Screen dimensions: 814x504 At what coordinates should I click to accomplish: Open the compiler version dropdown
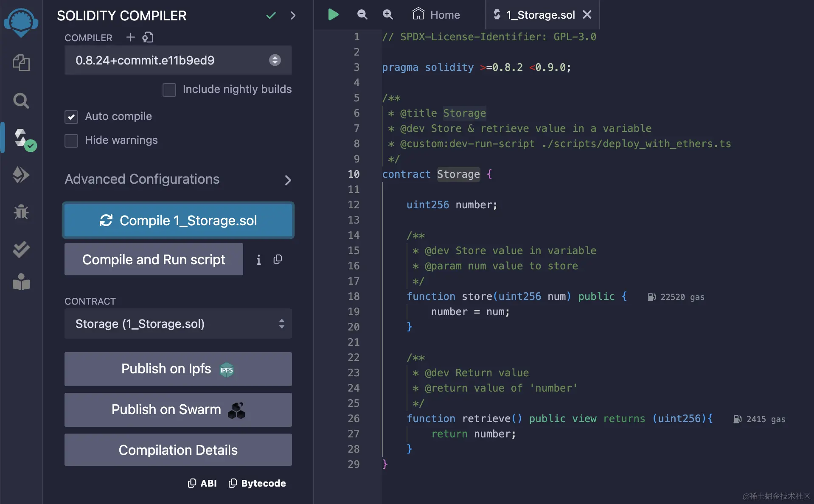point(178,60)
